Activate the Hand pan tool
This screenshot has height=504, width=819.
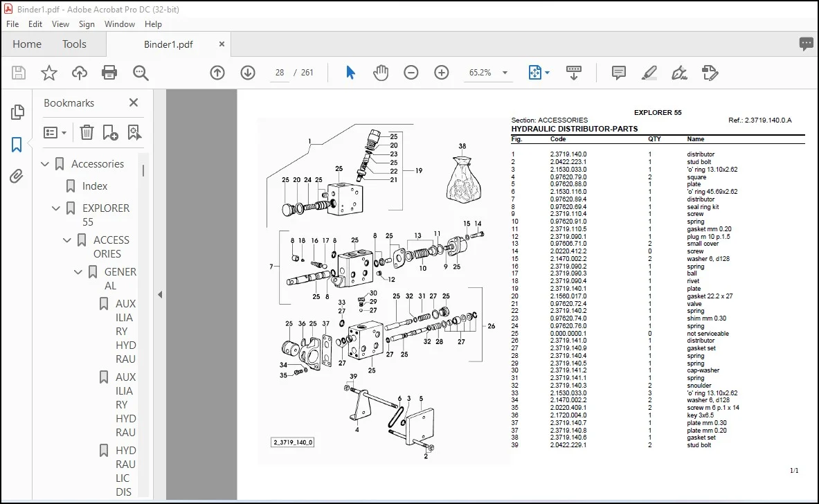[x=381, y=73]
